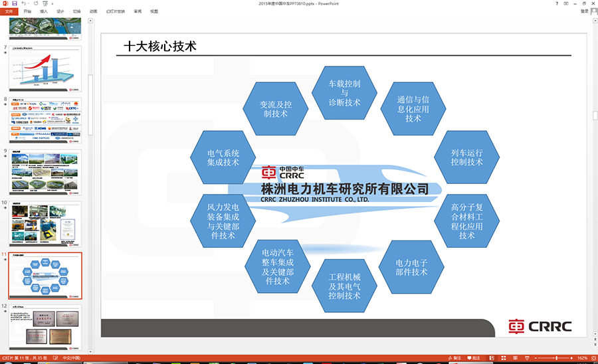Click the thumbnail panel scroll down arrow

90,351
